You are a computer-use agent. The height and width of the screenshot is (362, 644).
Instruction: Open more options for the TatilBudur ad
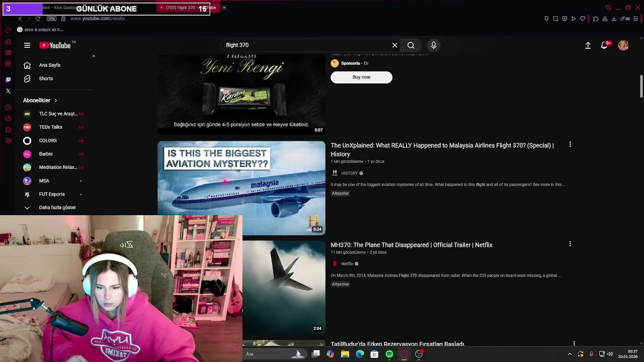574,344
